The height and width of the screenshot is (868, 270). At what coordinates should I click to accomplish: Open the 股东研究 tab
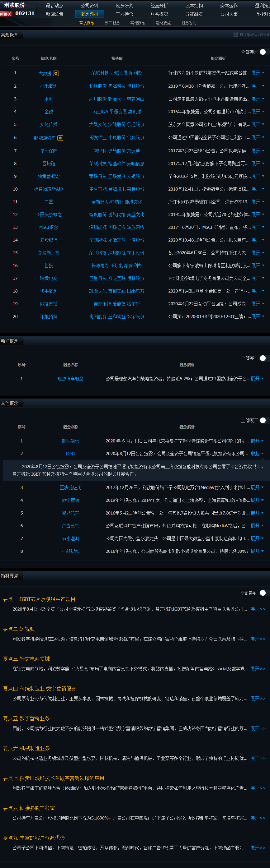click(x=125, y=6)
